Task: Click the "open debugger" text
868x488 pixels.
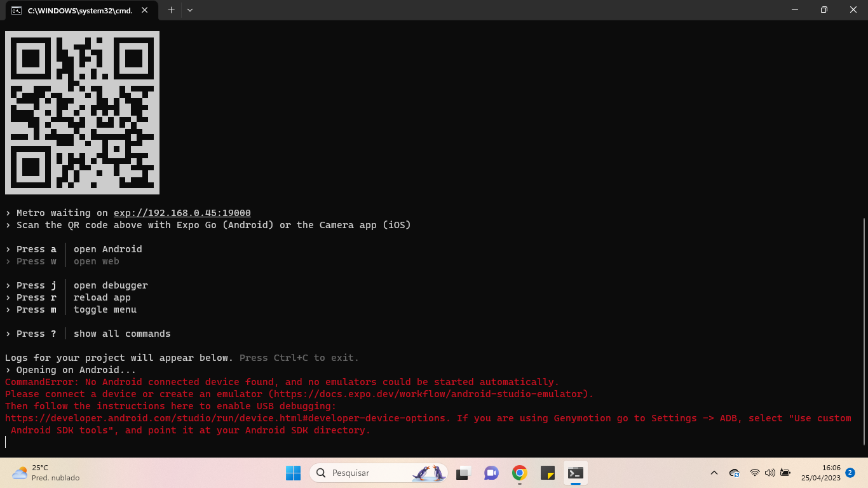Action: click(x=111, y=285)
